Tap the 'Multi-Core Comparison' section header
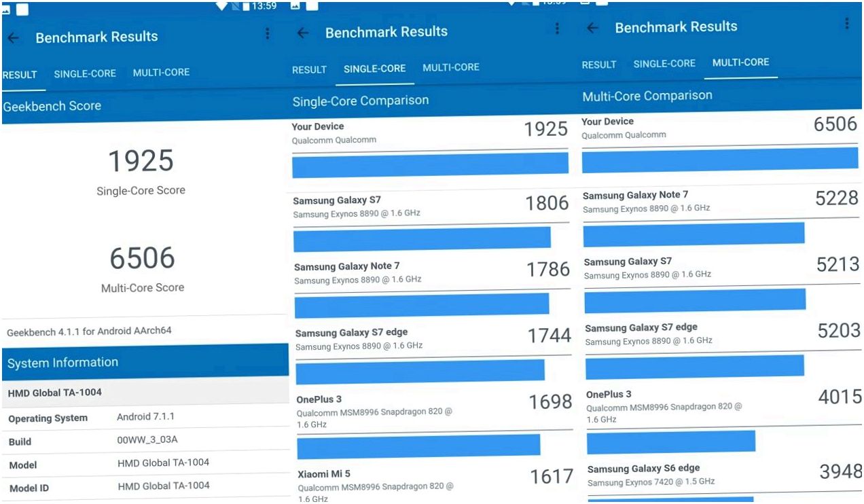Image resolution: width=864 pixels, height=504 pixels. [647, 96]
